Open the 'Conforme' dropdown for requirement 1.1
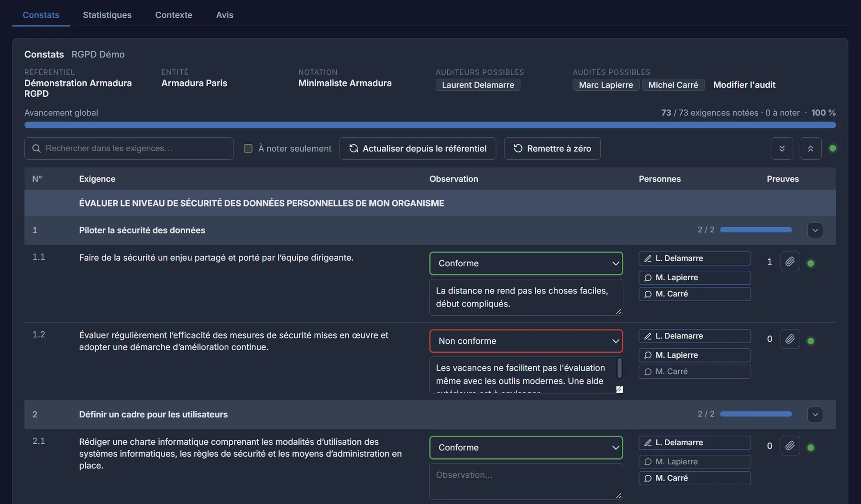861x504 pixels. tap(526, 263)
